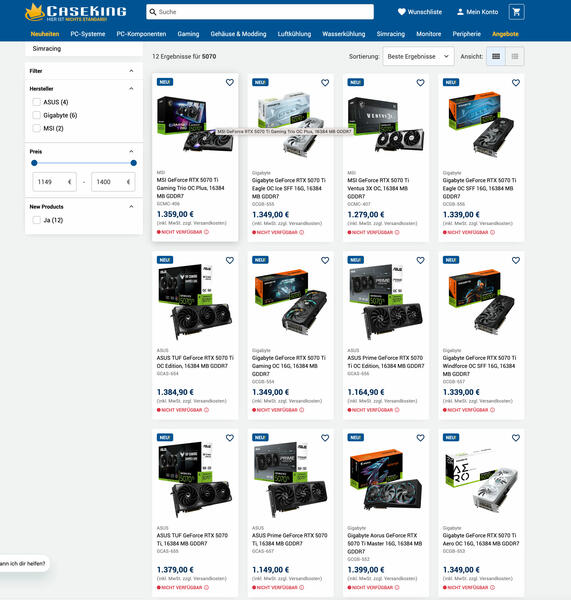
Task: Add MSI Gaming Trio OC Plus to wishlist
Action: pyautogui.click(x=230, y=82)
